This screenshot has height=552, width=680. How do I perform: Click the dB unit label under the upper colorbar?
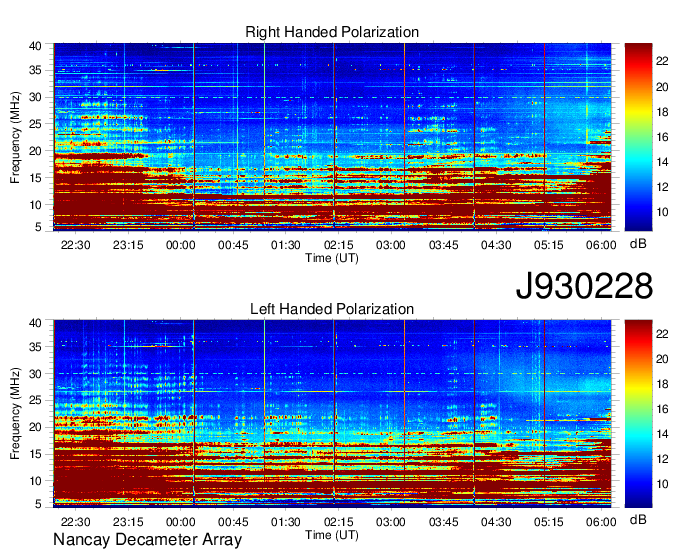click(x=638, y=244)
